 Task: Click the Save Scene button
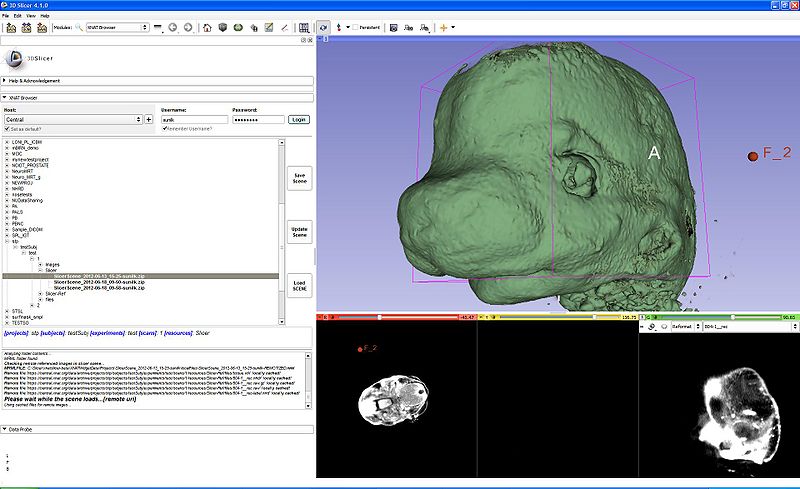pyautogui.click(x=298, y=176)
